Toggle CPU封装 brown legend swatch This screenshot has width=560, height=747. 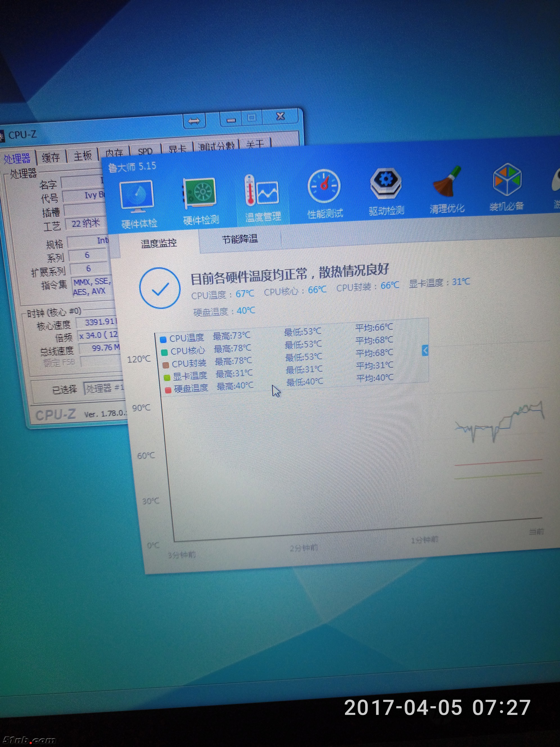(x=166, y=365)
